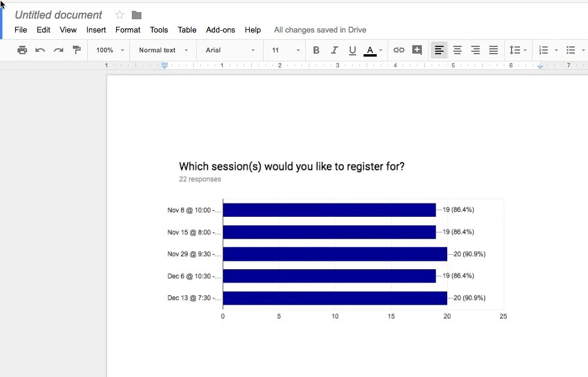588x377 pixels.
Task: Toggle bold formatting
Action: click(x=316, y=50)
